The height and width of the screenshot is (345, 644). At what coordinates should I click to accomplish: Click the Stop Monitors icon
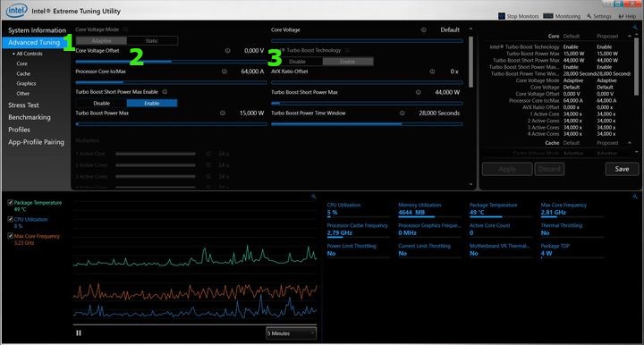502,16
